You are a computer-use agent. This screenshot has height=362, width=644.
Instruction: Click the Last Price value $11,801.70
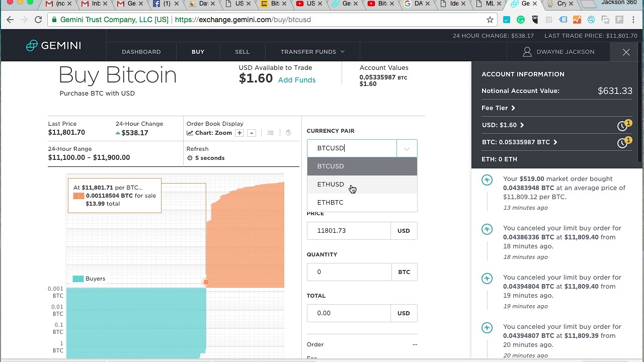pos(66,133)
